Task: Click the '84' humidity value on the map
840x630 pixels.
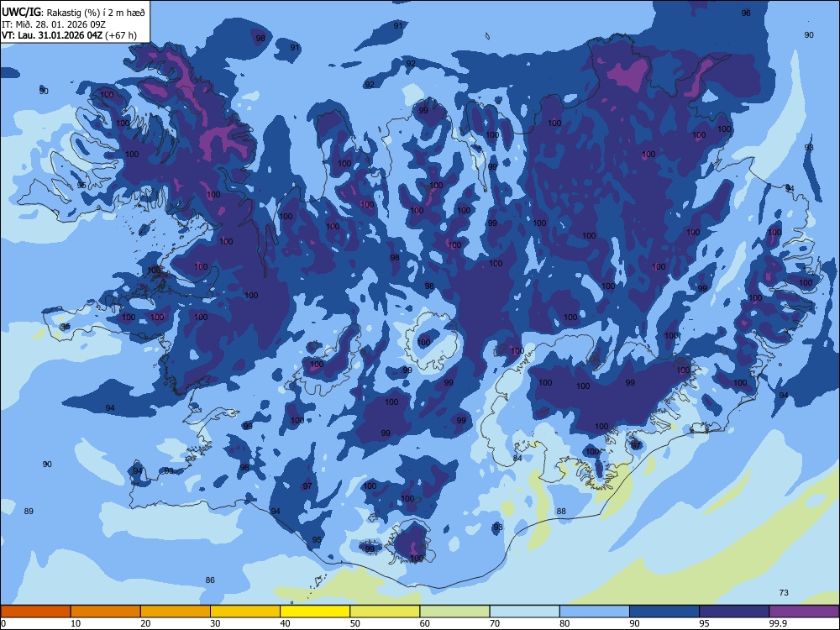Action: tap(517, 458)
